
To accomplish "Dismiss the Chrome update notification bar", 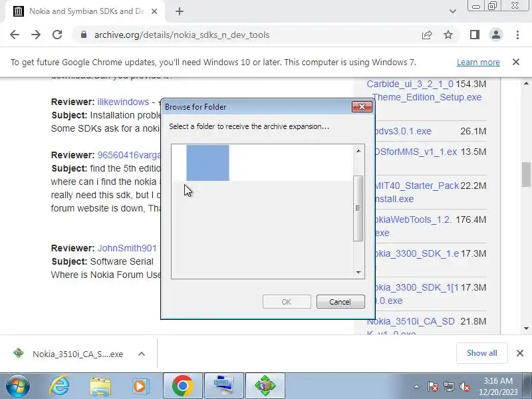I will point(516,62).
